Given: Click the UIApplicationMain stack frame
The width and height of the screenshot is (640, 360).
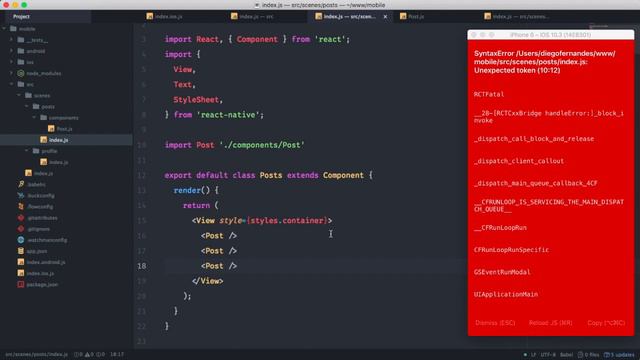Looking at the screenshot, I should point(506,294).
